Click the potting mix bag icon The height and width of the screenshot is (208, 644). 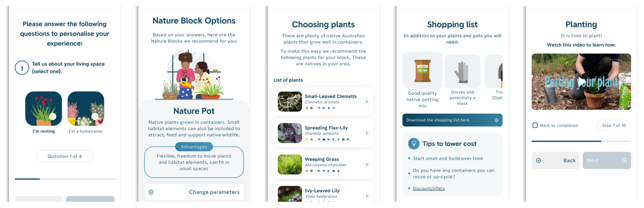[x=422, y=70]
